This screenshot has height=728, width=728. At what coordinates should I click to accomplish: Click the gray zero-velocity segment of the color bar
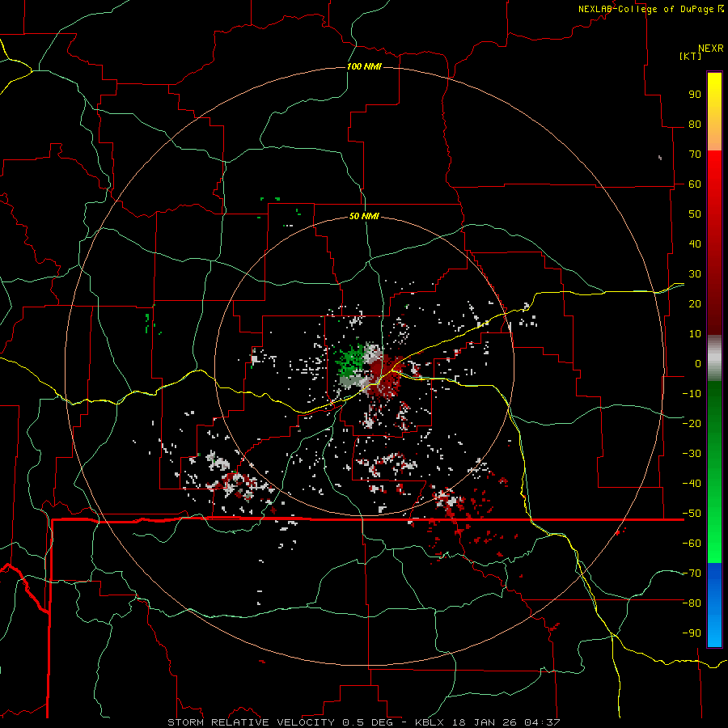714,358
